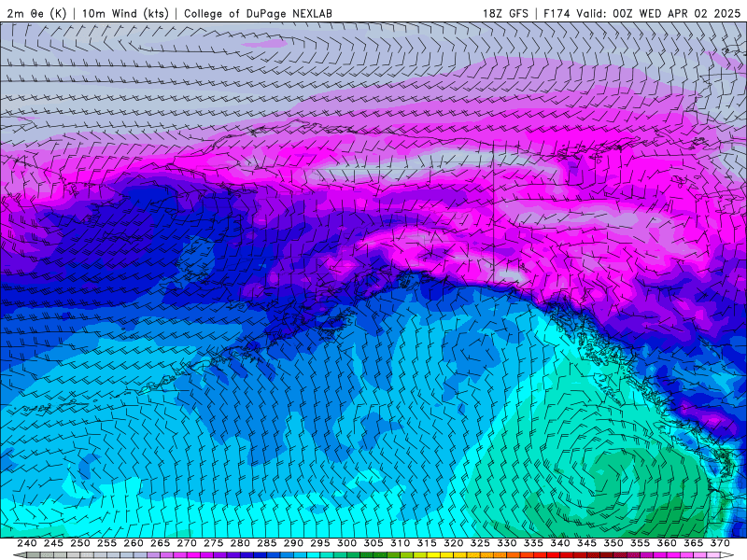Click the 275 color scale label
This screenshot has height=560, width=747.
click(214, 543)
